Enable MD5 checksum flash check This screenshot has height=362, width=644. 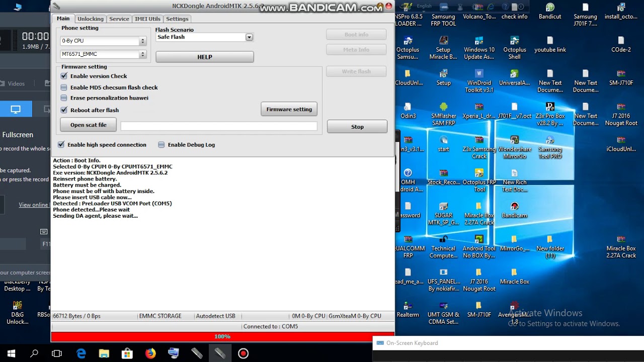(x=64, y=87)
